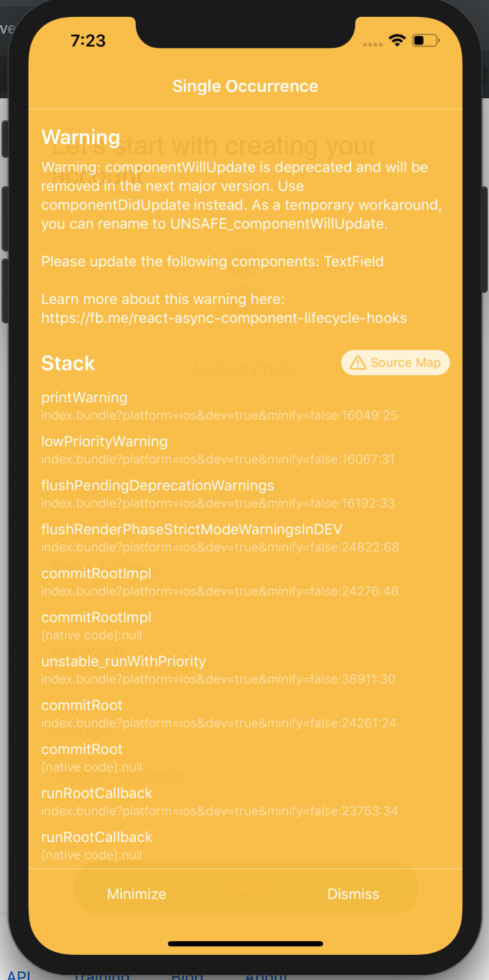489x980 pixels.
Task: Open the runRootCallback stack entry
Action: click(x=96, y=793)
